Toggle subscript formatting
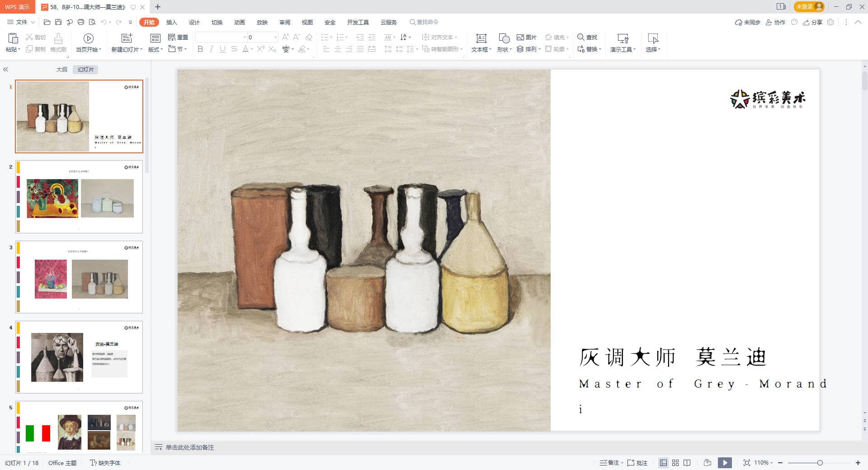 pos(272,49)
